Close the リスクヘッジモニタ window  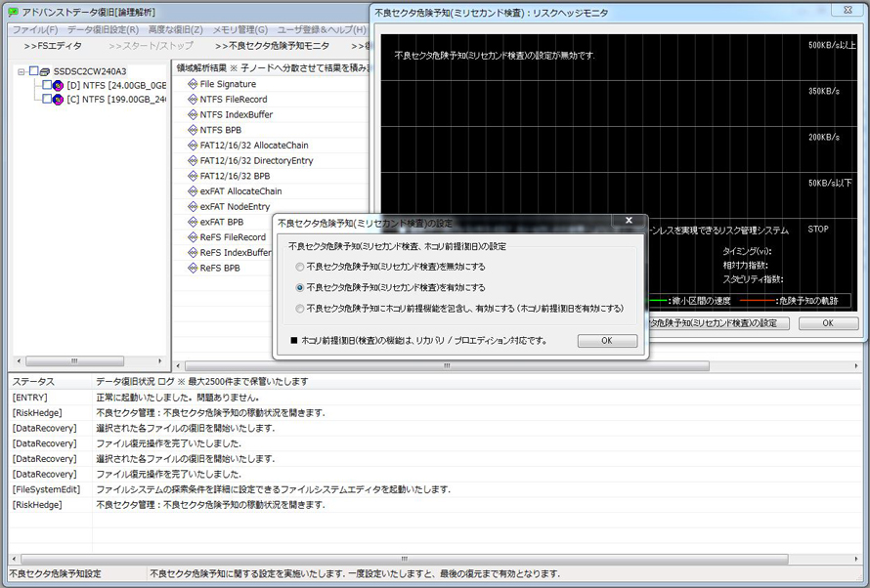pos(848,10)
